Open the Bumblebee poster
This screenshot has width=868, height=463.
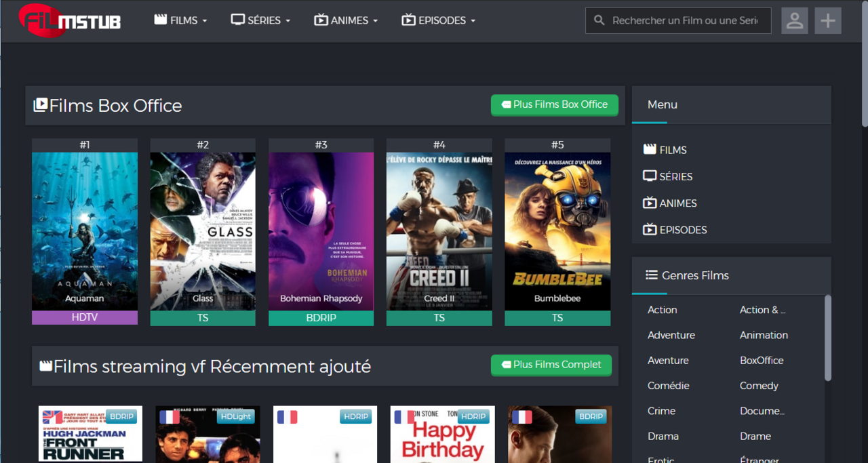tap(557, 231)
